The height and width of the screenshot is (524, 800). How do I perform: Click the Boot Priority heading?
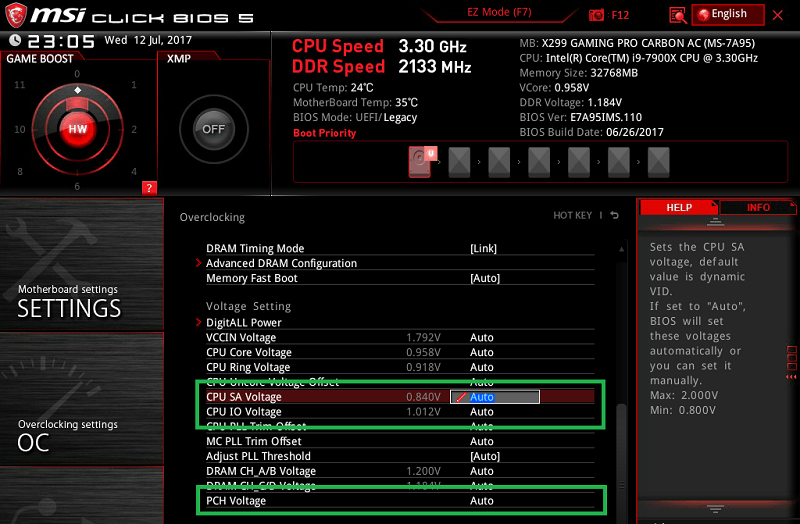click(324, 133)
